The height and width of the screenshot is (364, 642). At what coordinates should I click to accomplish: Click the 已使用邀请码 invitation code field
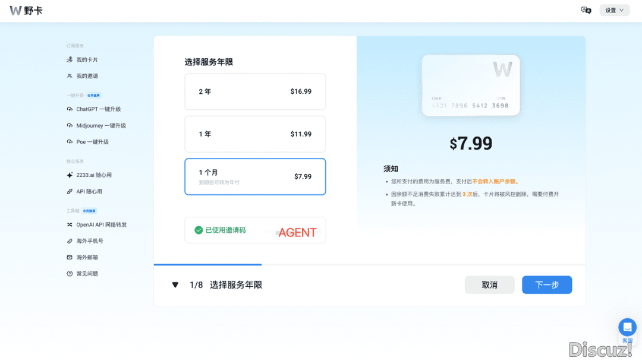(x=255, y=230)
